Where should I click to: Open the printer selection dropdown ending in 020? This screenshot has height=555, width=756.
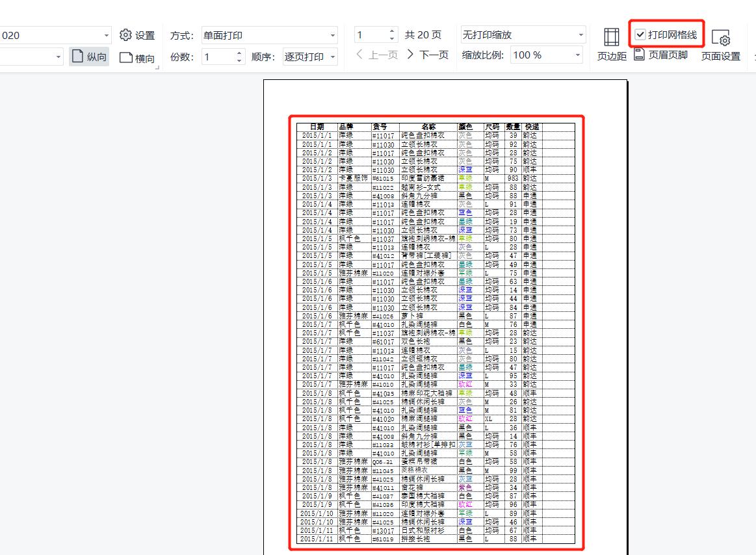(55, 35)
